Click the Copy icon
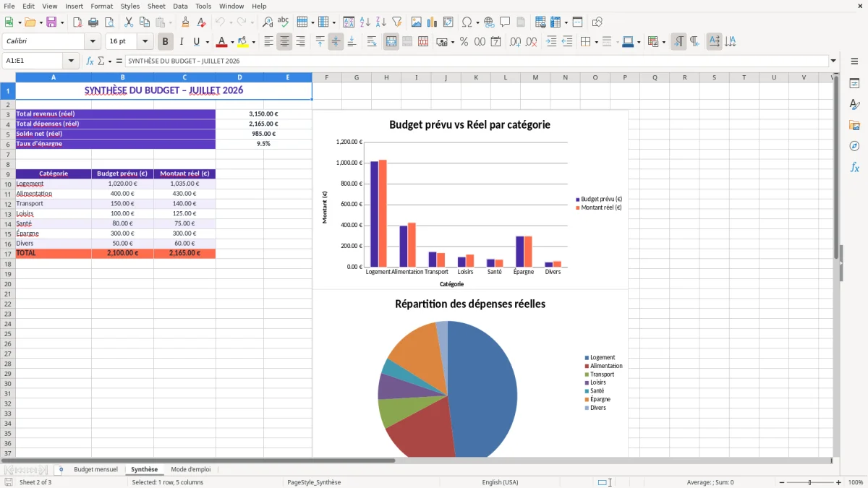This screenshot has height=488, width=868. (145, 22)
